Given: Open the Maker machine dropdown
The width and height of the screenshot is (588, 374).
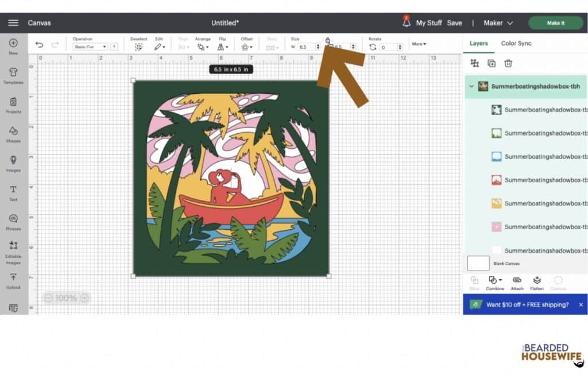Looking at the screenshot, I should pyautogui.click(x=498, y=23).
